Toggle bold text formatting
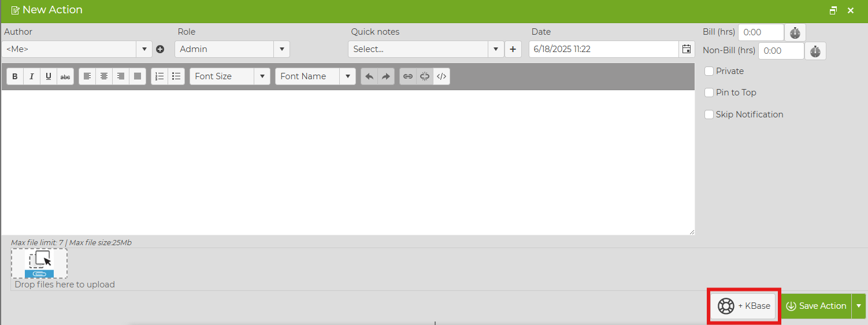This screenshot has width=868, height=325. [15, 76]
